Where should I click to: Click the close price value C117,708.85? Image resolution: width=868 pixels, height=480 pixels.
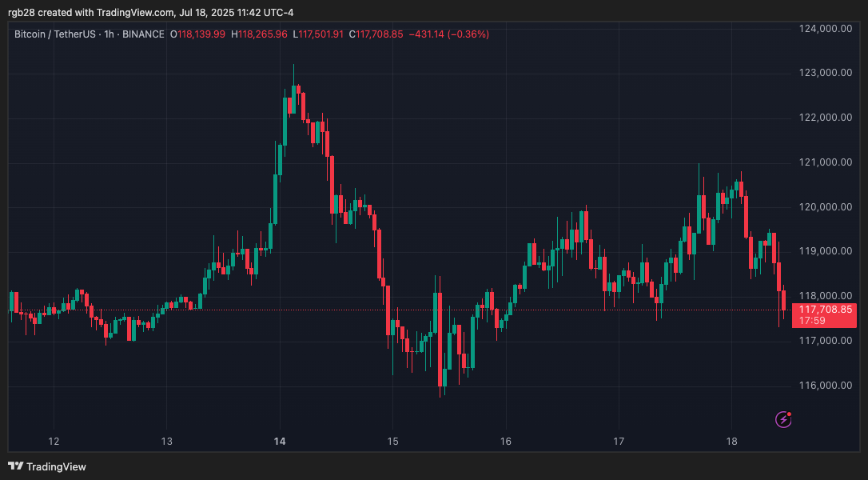pyautogui.click(x=377, y=34)
